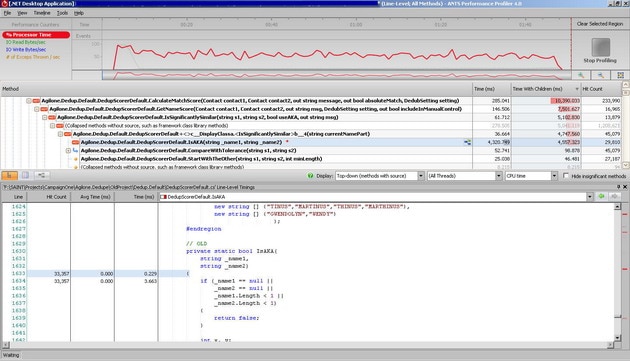Image resolution: width=630 pixels, height=361 pixels.
Task: Click source line number 1633
Action: coord(18,273)
